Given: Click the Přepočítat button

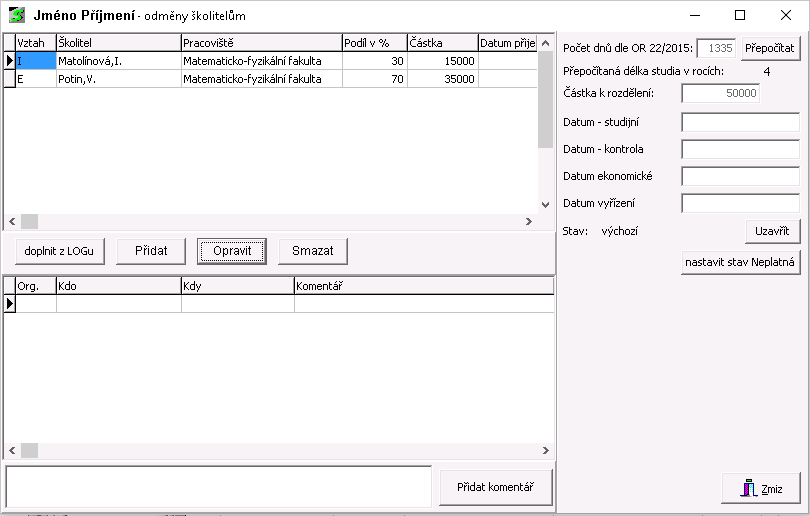Looking at the screenshot, I should (770, 48).
